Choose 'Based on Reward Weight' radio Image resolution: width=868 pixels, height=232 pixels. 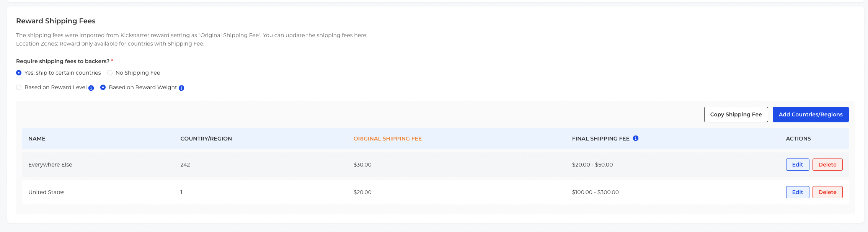pyautogui.click(x=103, y=87)
